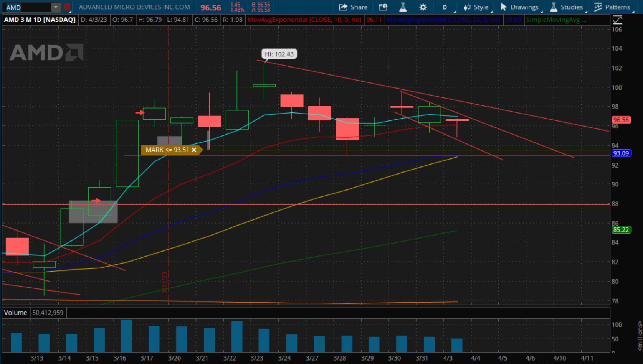This screenshot has width=643, height=364.
Task: Click the EMA 10 value 96.11
Action: 374,20
